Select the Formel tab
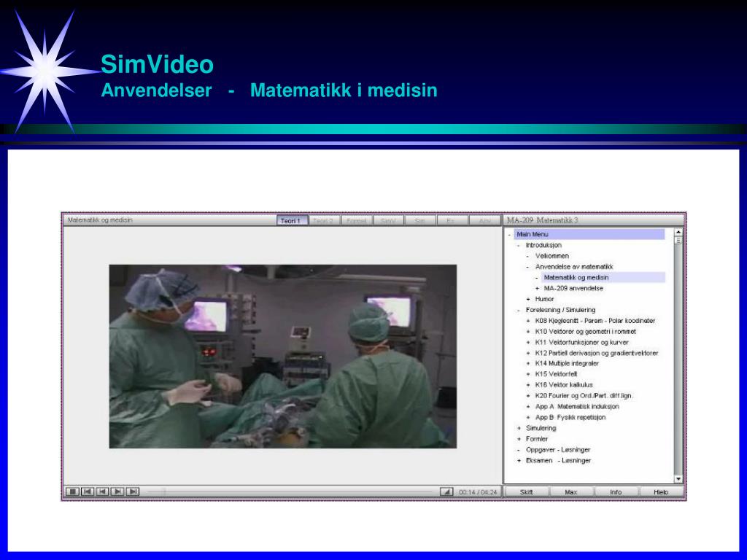 (x=356, y=220)
